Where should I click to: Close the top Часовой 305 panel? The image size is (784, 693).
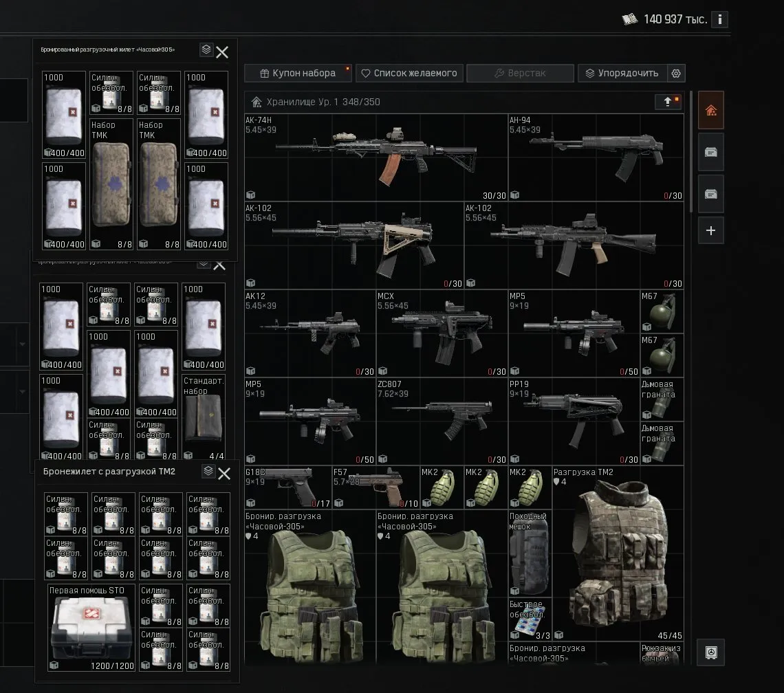pos(222,52)
